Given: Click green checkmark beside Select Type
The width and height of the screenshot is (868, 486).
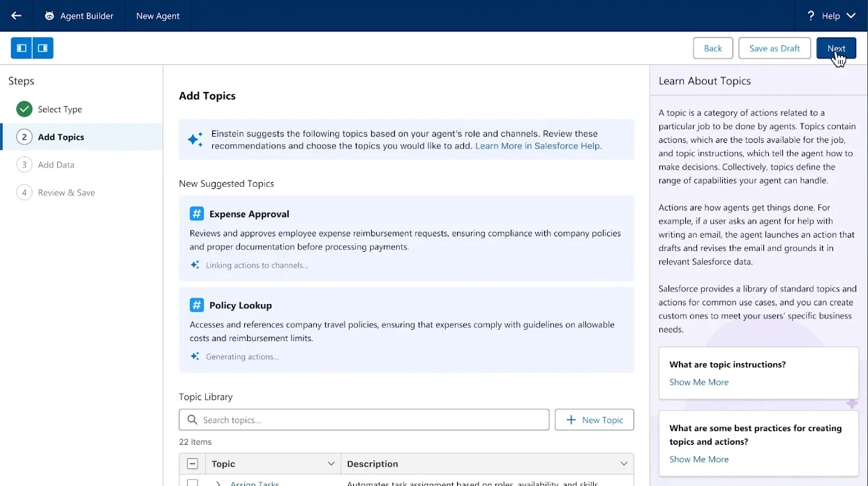Looking at the screenshot, I should (24, 109).
